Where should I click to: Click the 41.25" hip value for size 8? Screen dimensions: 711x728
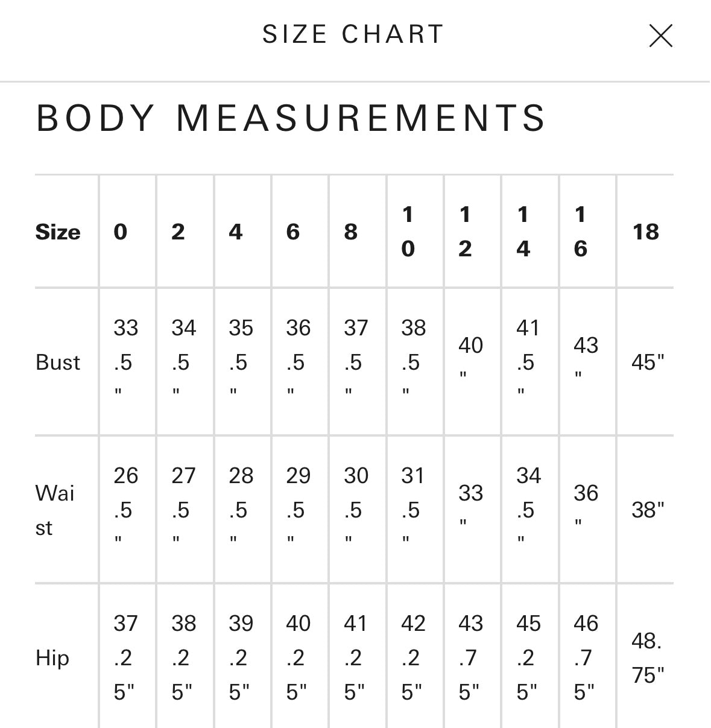coord(355,657)
